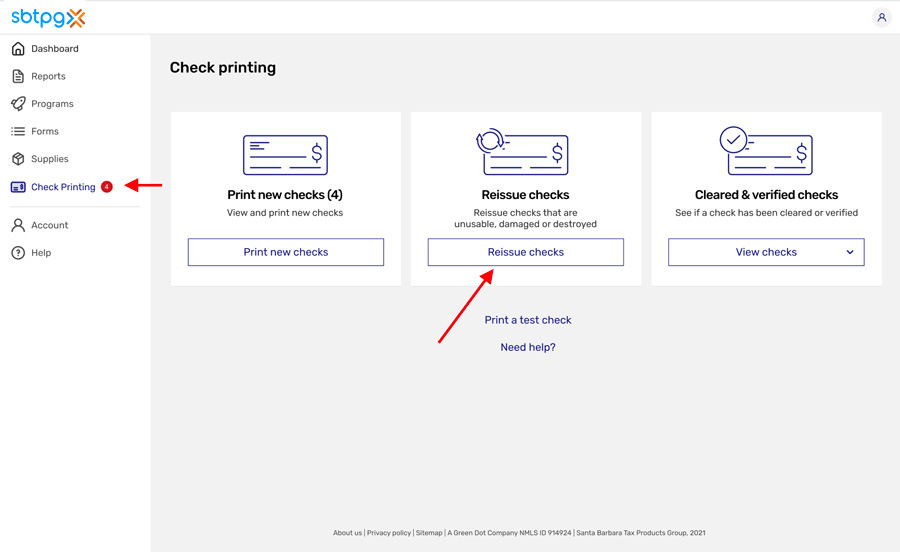This screenshot has height=552, width=900.
Task: Click the Reissue checks button
Action: tap(526, 252)
